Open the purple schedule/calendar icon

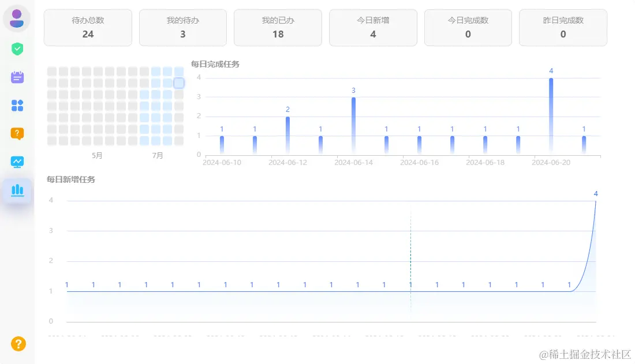17,77
